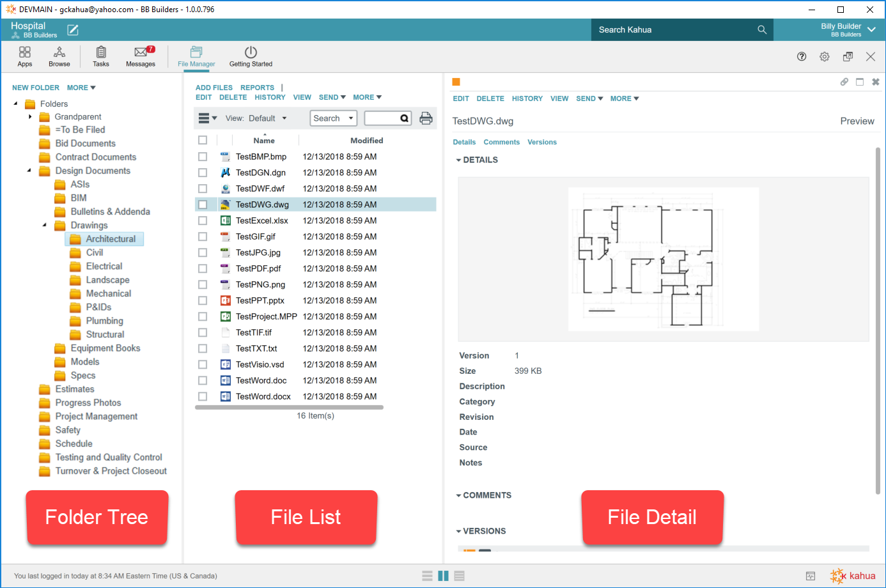Tick the checkbox for TestPDF.pdf
Screen dimensions: 886x588
(203, 268)
